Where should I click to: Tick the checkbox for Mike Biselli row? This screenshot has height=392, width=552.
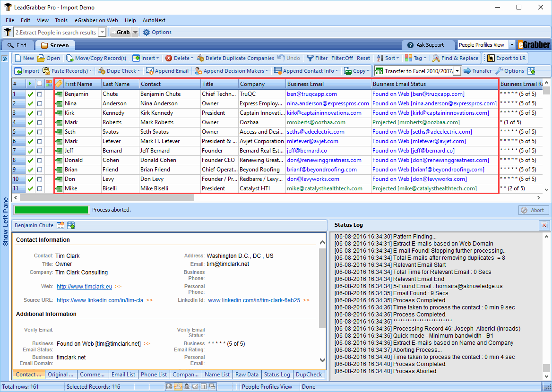39,188
